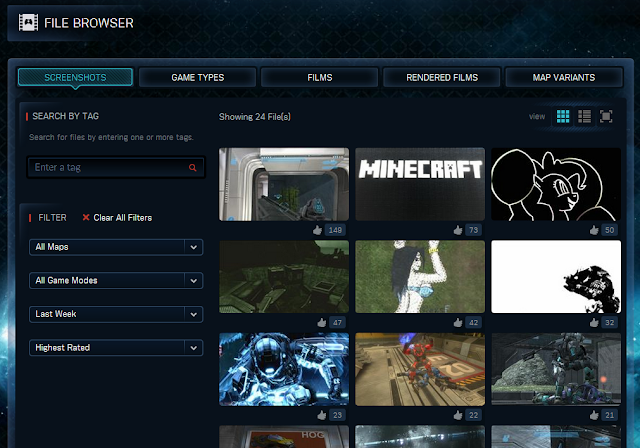Viewport: 640px width, 448px height.
Task: Click the search magnifier icon in tag field
Action: pyautogui.click(x=192, y=168)
